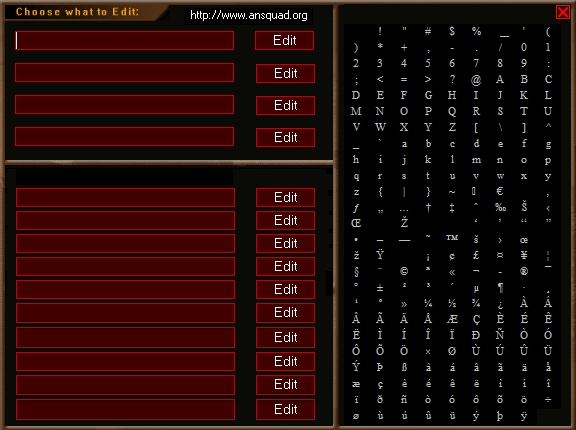Select the £ pound sign character

(476, 255)
